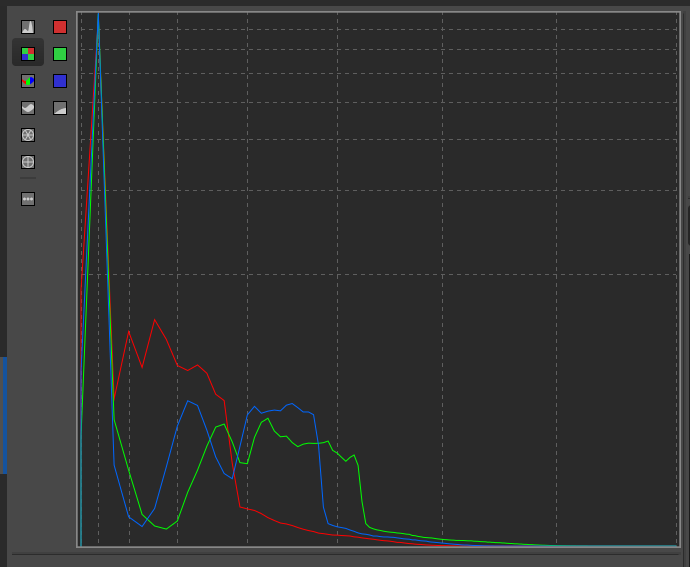Click the dark handle on right edge
This screenshot has height=567, width=690.
click(x=688, y=226)
